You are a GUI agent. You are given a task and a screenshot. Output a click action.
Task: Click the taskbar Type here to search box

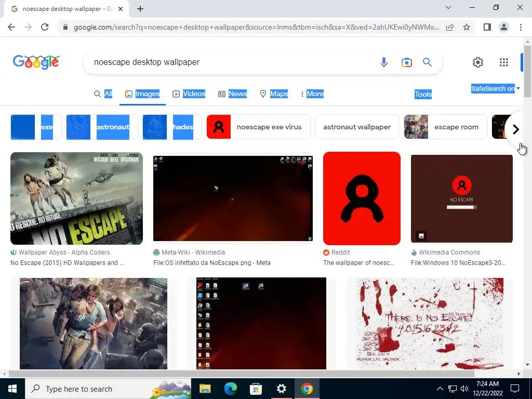(108, 389)
